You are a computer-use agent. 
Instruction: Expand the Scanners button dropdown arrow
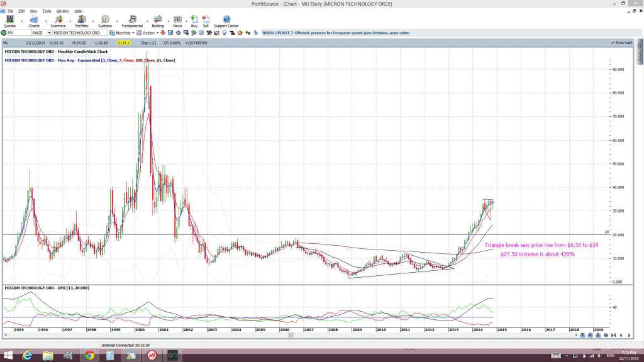coord(70,21)
